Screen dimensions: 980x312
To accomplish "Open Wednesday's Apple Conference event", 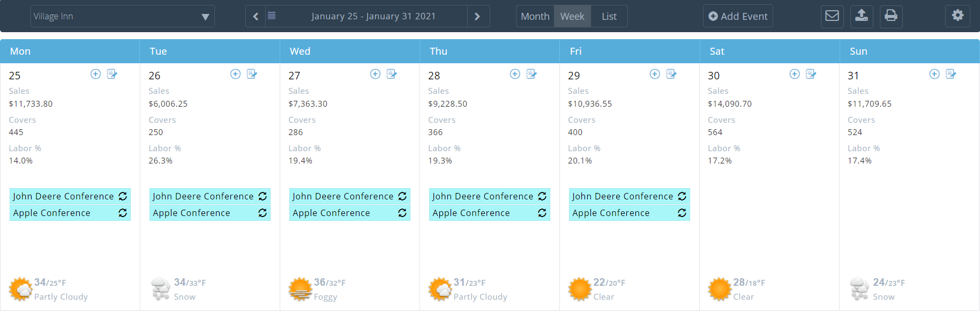I will tap(331, 213).
